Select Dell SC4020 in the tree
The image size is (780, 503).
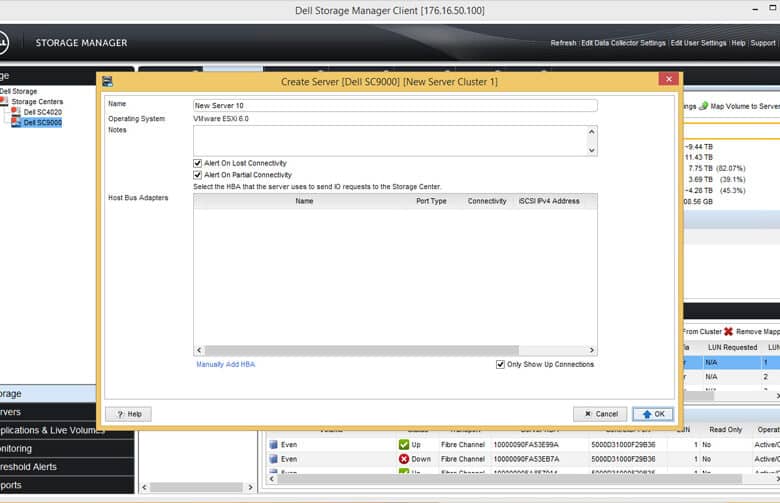pos(43,112)
